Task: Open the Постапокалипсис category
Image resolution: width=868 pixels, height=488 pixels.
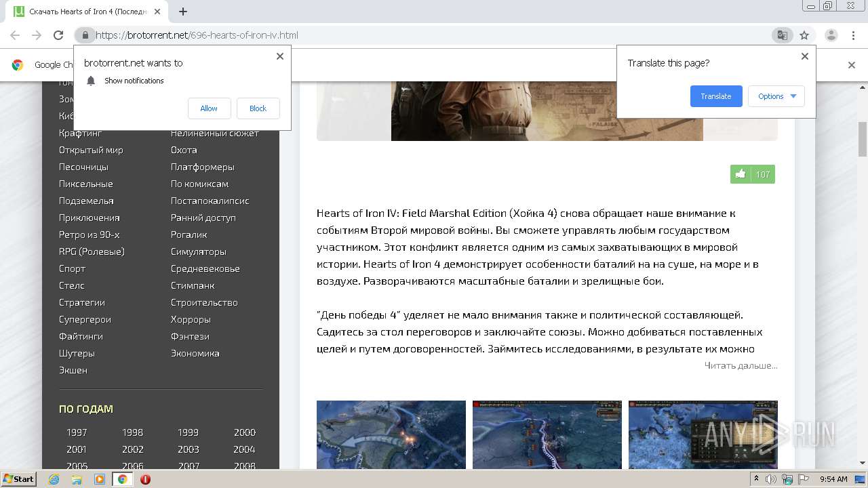Action: pos(210,201)
